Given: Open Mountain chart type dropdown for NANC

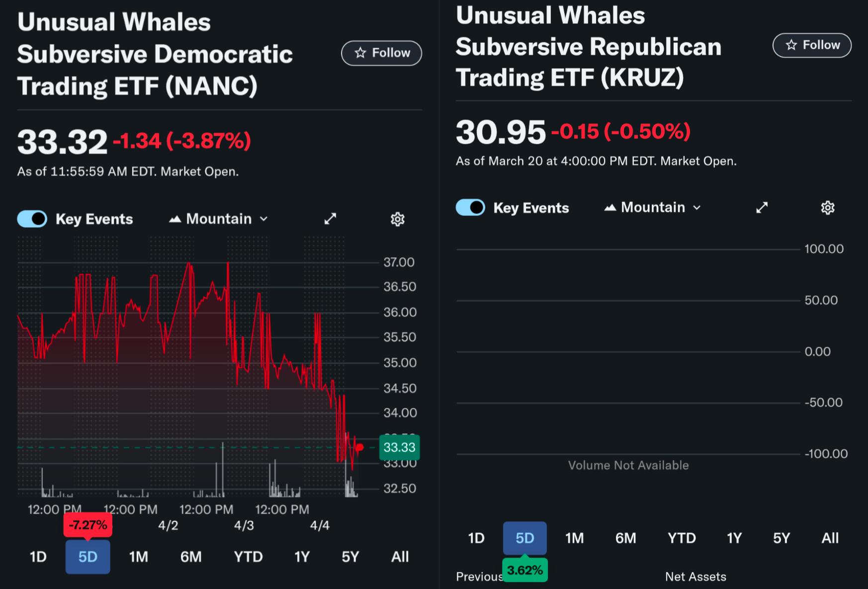Looking at the screenshot, I should click(x=219, y=219).
